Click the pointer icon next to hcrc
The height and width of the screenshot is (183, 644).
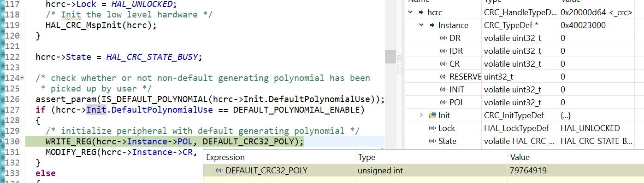pyautogui.click(x=421, y=12)
